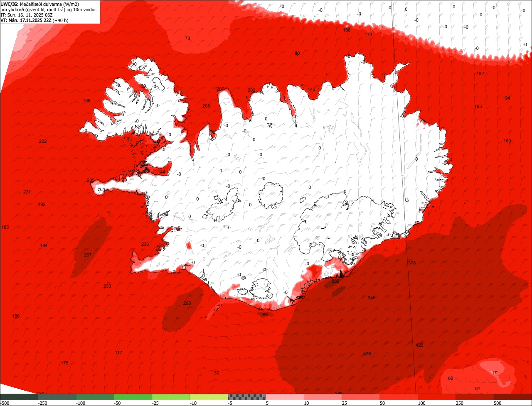
Task: Click the red swatch between 50 and 100
Action: click(x=399, y=397)
